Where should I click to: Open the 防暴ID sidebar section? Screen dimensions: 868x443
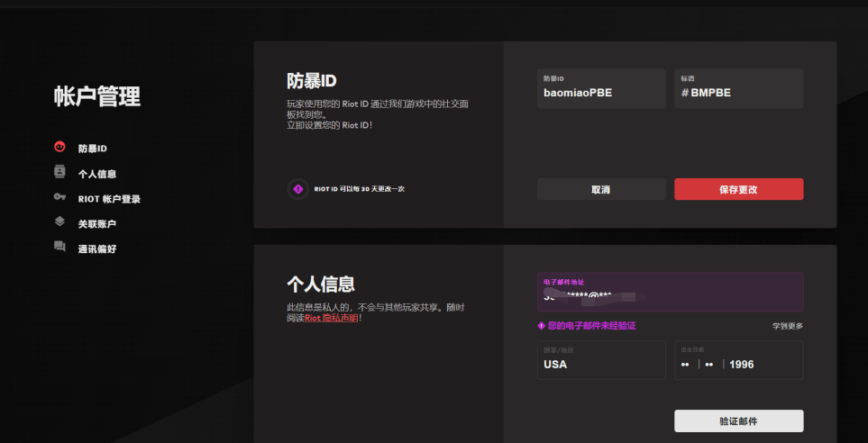(x=93, y=149)
